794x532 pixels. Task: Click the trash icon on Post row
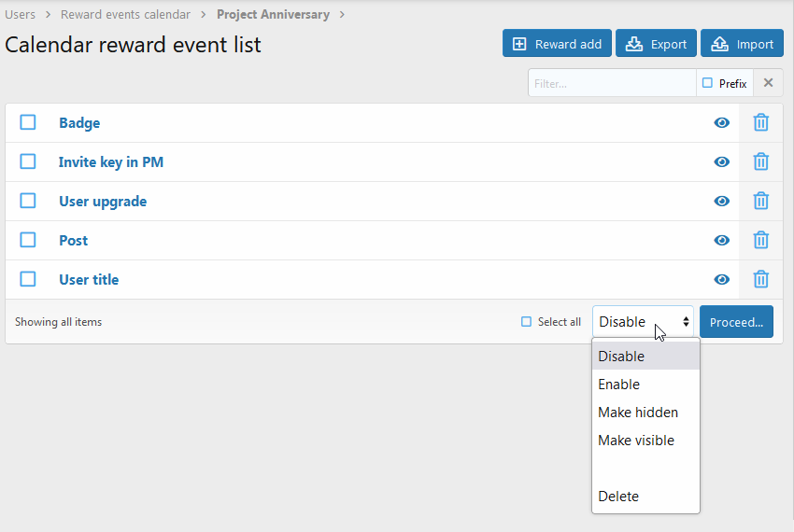(760, 240)
